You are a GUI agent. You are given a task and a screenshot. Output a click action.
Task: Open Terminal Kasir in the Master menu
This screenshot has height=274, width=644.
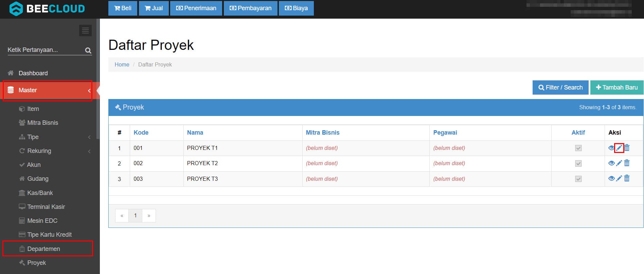(x=46, y=207)
